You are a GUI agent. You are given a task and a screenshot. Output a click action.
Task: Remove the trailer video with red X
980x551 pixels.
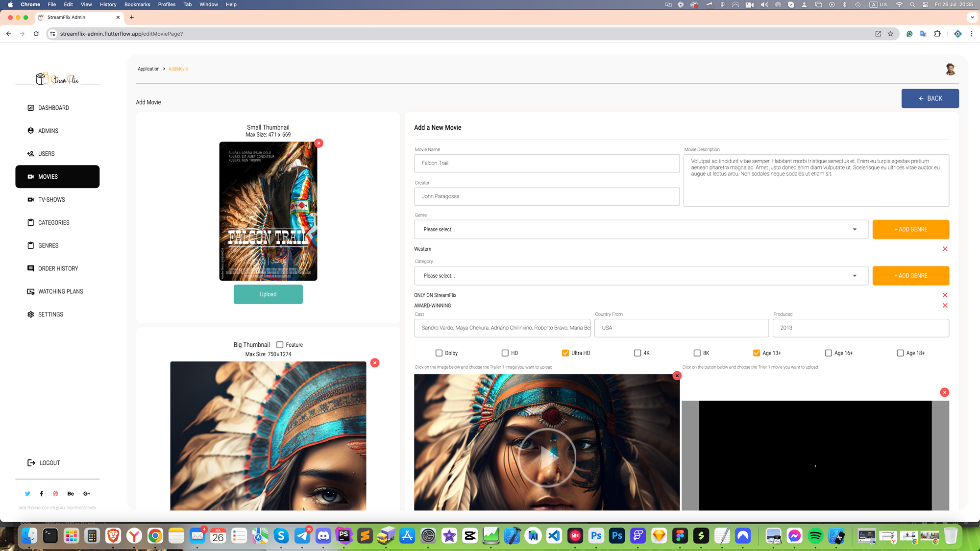944,392
